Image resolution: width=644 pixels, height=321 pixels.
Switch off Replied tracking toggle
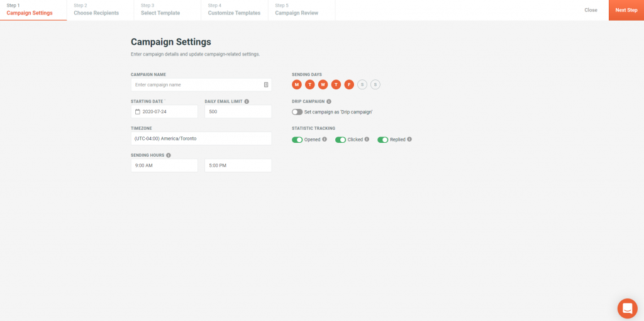coord(383,140)
